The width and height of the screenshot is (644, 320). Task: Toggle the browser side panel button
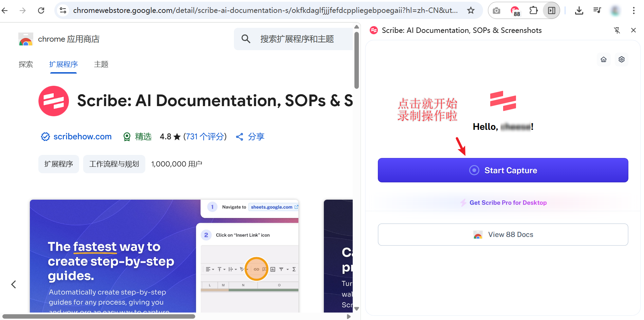click(x=552, y=11)
